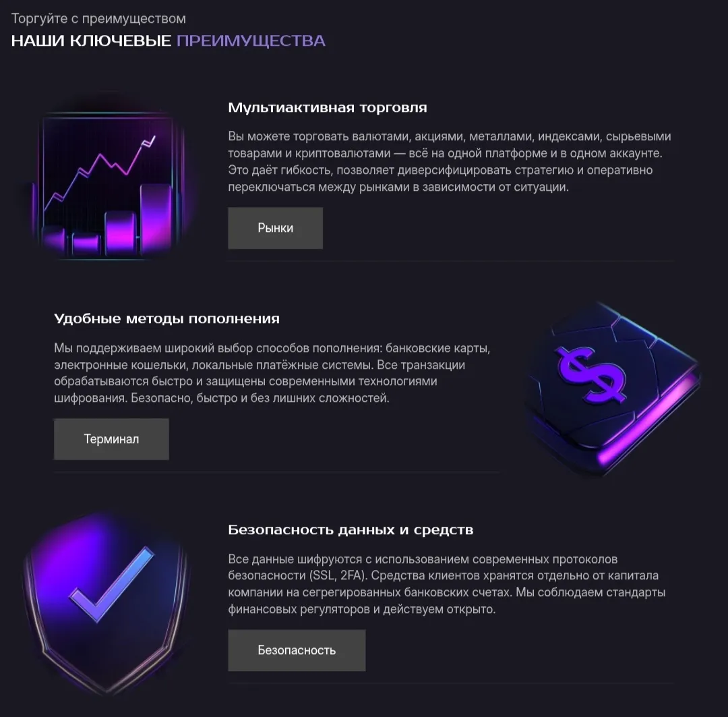
Task: Click the НАШИ КЛЮЧЕВЫЕ title words
Action: coord(91,41)
